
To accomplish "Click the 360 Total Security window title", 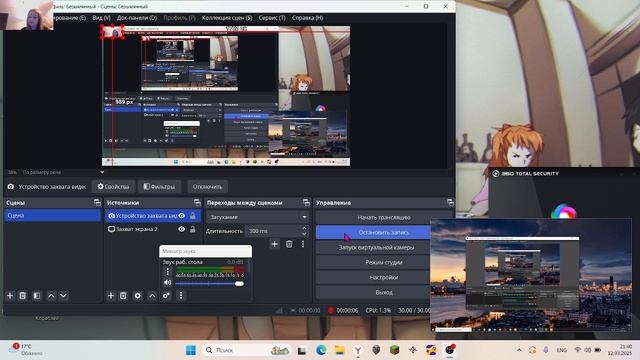I will pyautogui.click(x=530, y=173).
